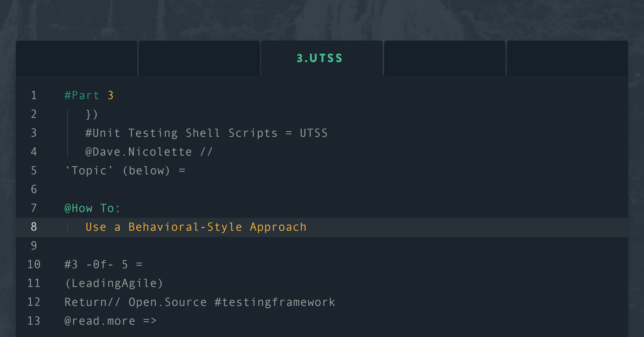Click the '#3 -0f- 5 =' line
644x337 pixels.
pyautogui.click(x=103, y=265)
